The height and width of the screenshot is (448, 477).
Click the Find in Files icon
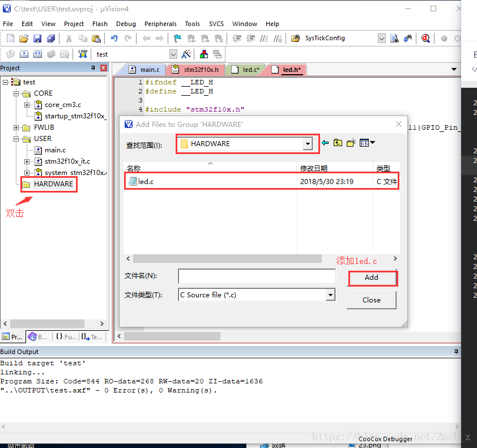[295, 39]
